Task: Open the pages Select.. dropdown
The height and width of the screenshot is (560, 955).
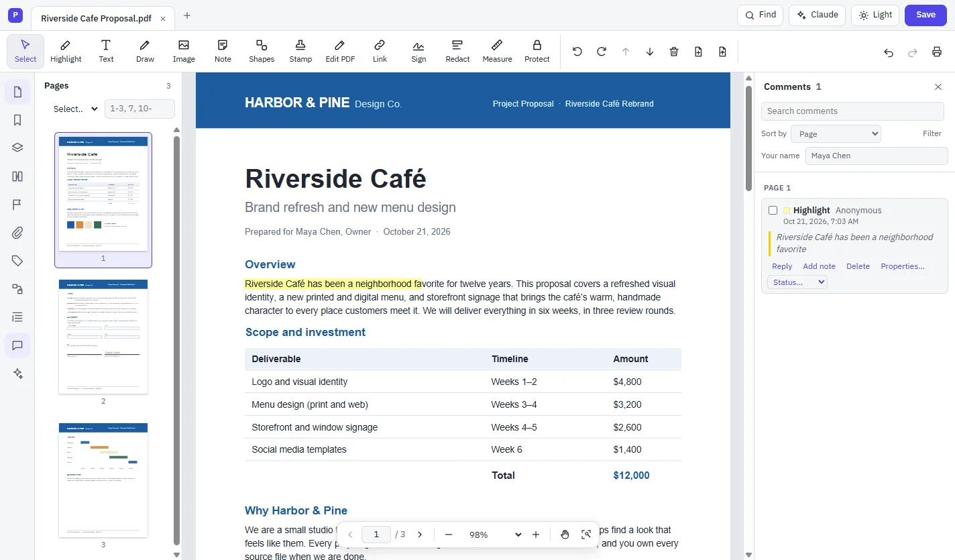Action: coord(76,109)
